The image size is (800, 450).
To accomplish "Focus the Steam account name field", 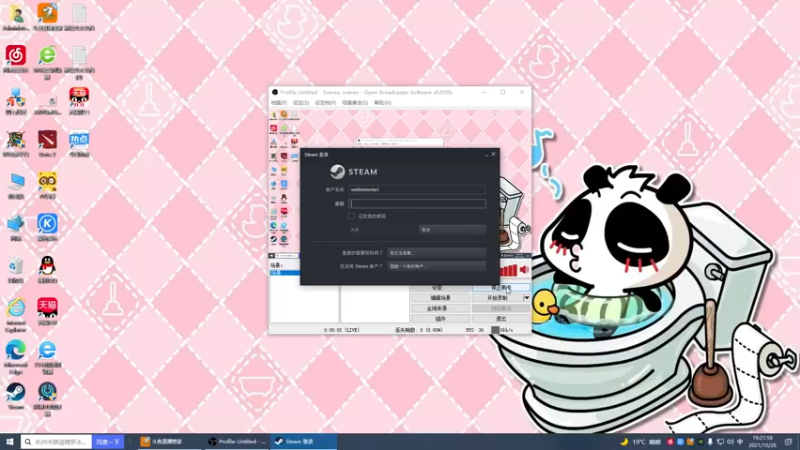I will pyautogui.click(x=417, y=189).
